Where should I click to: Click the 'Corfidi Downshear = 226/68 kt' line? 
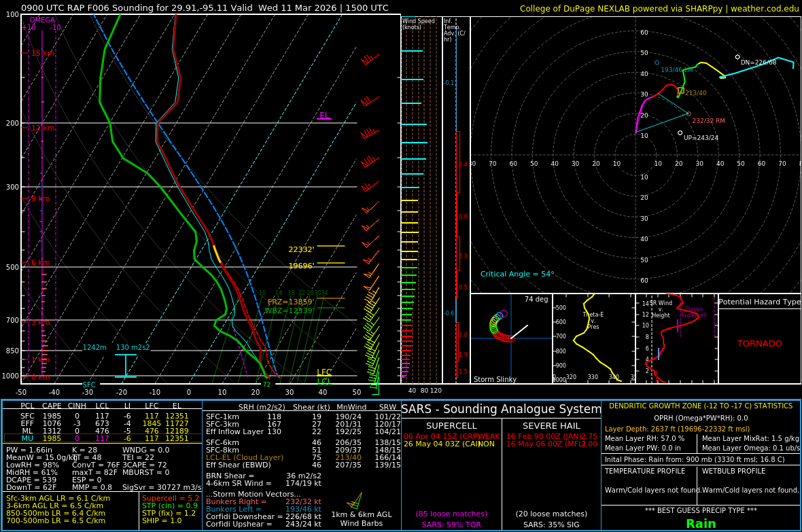[264, 516]
